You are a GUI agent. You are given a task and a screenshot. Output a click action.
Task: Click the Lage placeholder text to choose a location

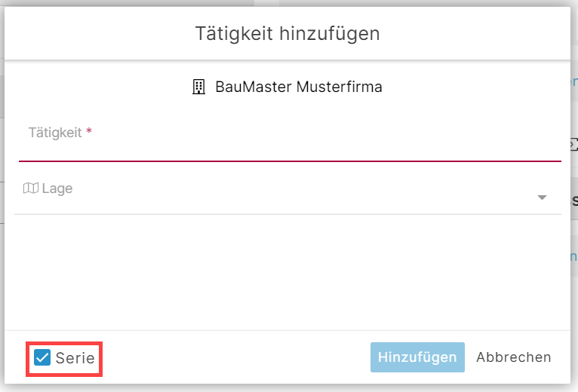click(x=57, y=188)
